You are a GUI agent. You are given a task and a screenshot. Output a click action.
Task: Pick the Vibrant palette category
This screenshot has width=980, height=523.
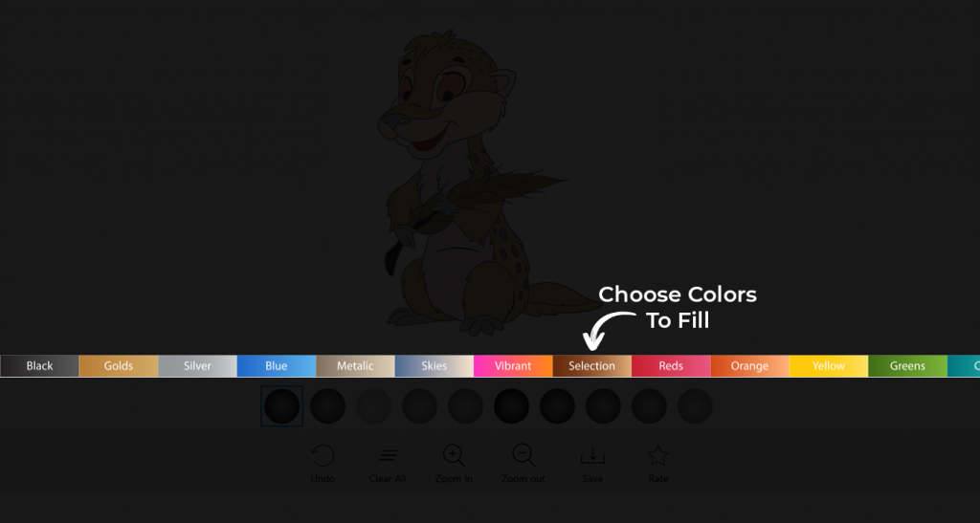point(513,366)
